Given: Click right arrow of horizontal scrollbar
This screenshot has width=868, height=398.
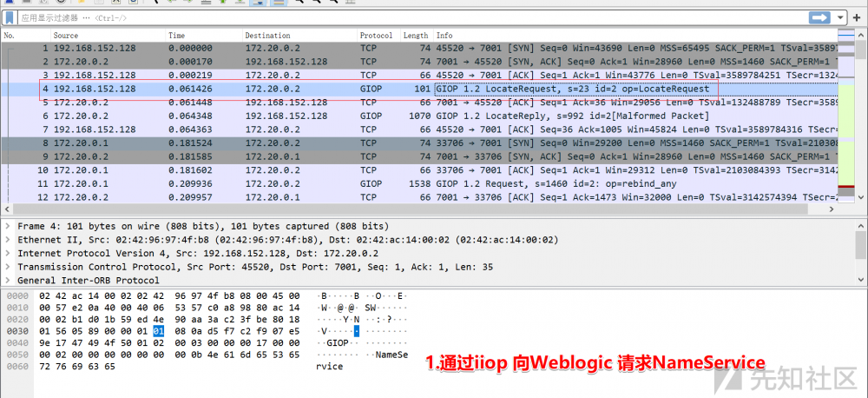Looking at the screenshot, I should [832, 209].
